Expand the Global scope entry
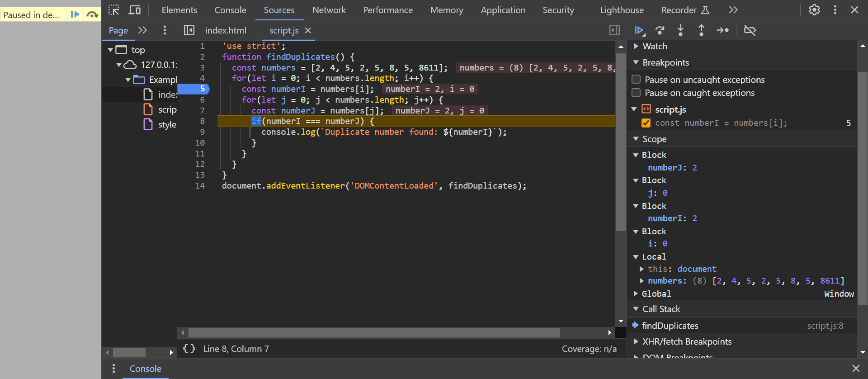Viewport: 868px width, 379px height. pyautogui.click(x=636, y=294)
